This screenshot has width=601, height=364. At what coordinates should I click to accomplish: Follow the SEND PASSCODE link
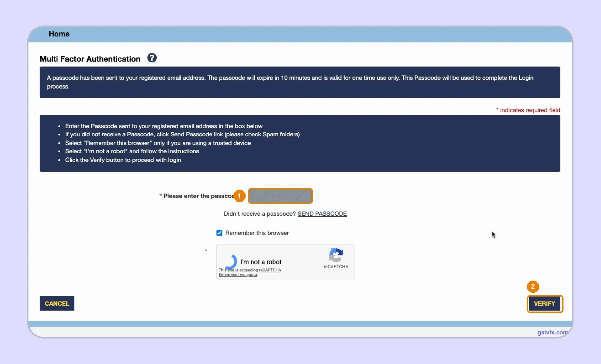(x=322, y=214)
